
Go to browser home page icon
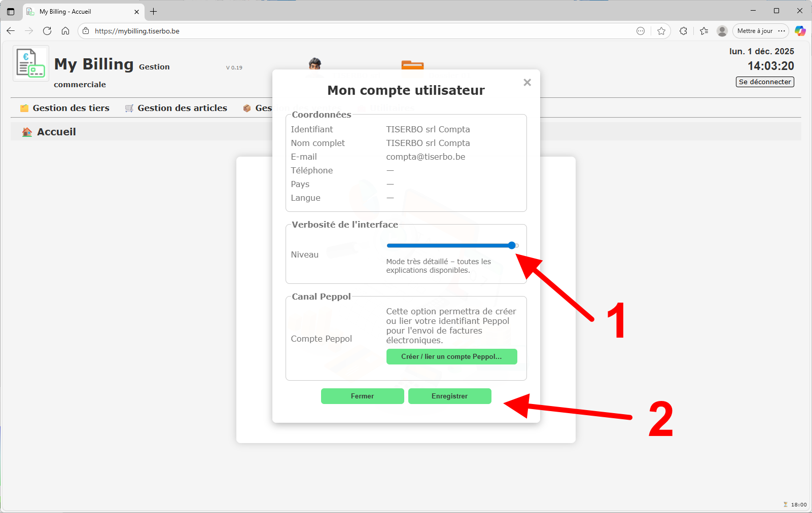pos(65,31)
